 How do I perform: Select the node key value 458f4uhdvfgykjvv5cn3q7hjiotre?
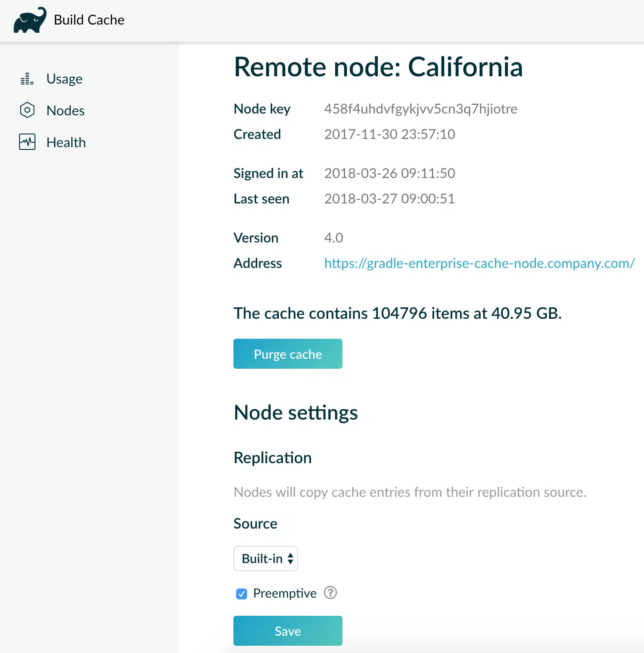click(421, 109)
